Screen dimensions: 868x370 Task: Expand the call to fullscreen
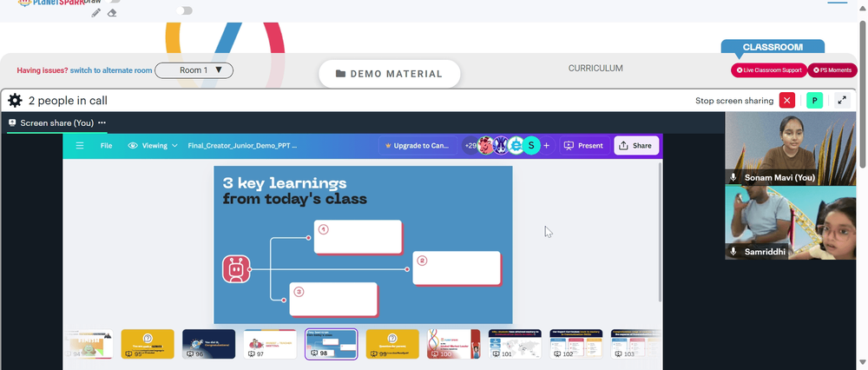[x=842, y=100]
